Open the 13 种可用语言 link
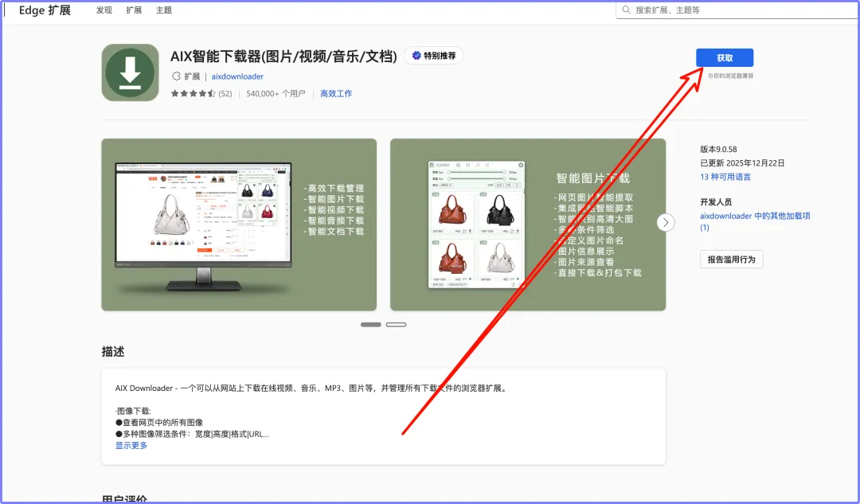Viewport: 860px width, 504px height. (725, 177)
